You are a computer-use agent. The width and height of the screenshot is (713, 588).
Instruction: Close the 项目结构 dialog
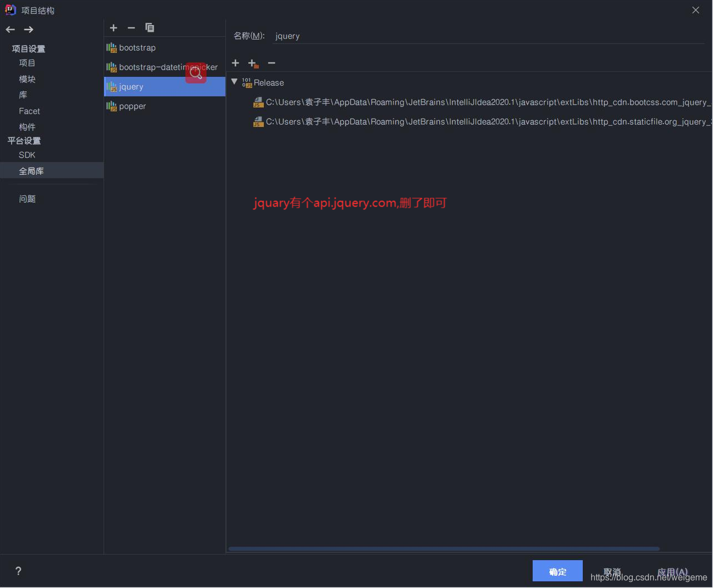(x=696, y=10)
